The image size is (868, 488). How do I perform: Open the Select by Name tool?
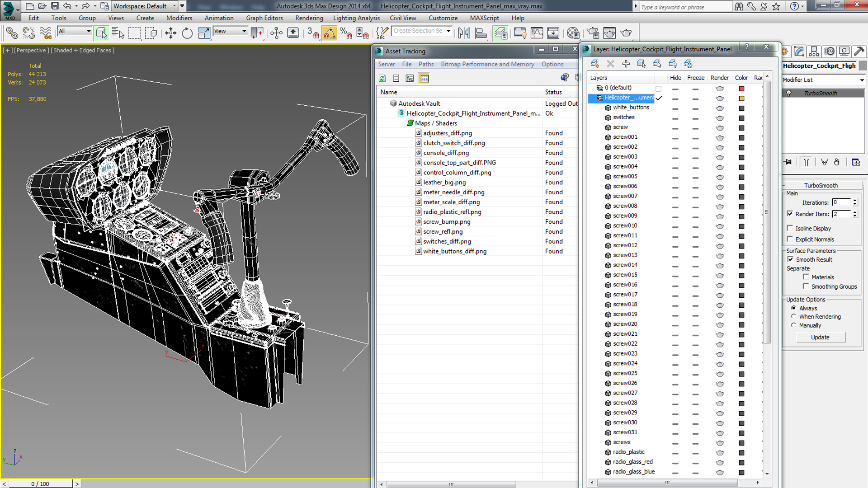[x=118, y=33]
